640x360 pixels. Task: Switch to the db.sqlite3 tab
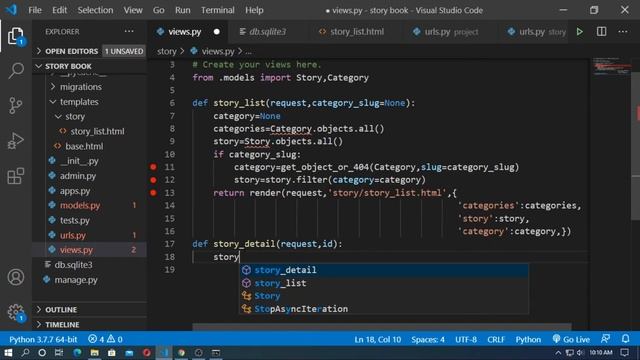pyautogui.click(x=268, y=31)
